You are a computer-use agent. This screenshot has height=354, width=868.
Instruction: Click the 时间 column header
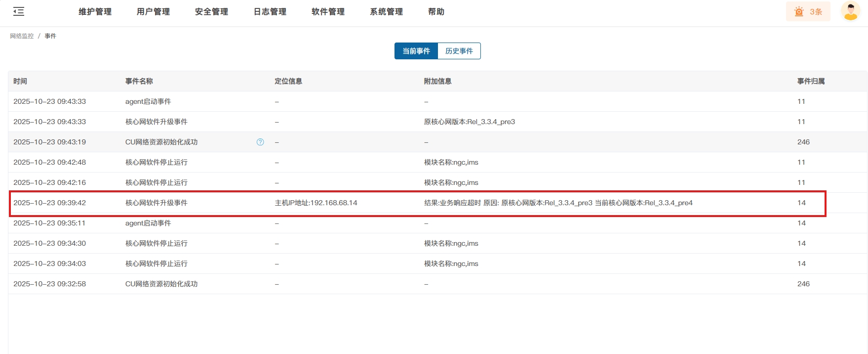pos(20,81)
